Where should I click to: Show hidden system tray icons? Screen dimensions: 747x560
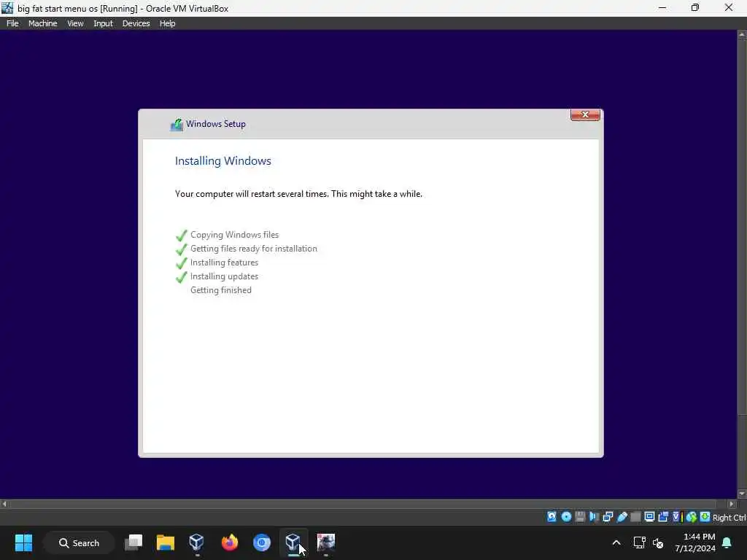pyautogui.click(x=616, y=542)
